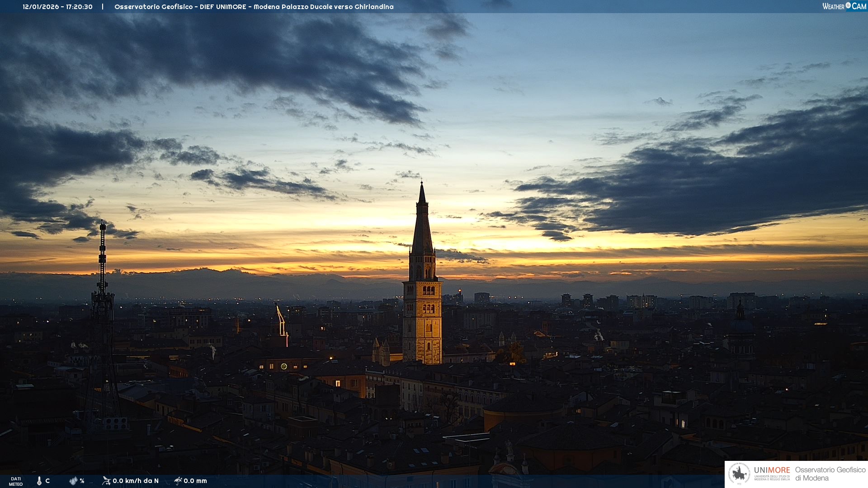
Task: Click the temperature unit C label
Action: pos(47,481)
